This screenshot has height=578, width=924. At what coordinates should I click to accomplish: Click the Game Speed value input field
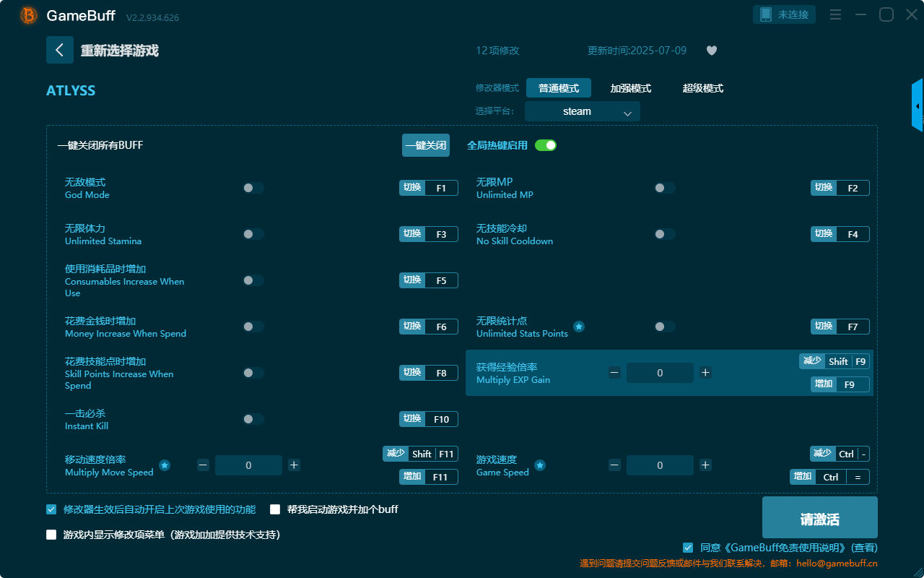click(x=660, y=465)
